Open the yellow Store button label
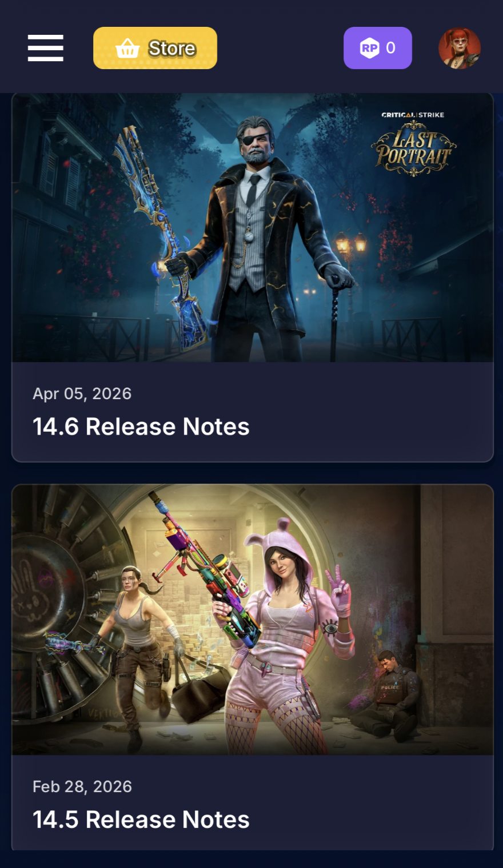The height and width of the screenshot is (868, 503). pos(172,49)
